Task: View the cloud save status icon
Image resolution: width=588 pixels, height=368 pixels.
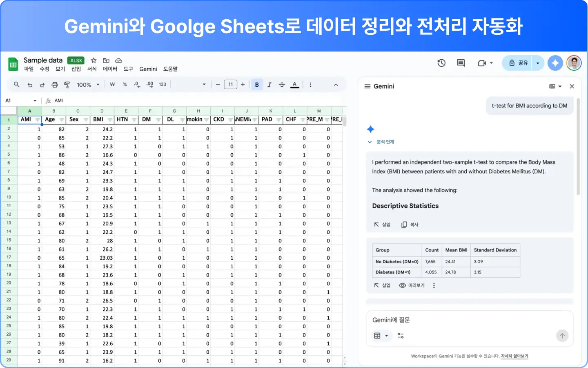Action: click(118, 60)
